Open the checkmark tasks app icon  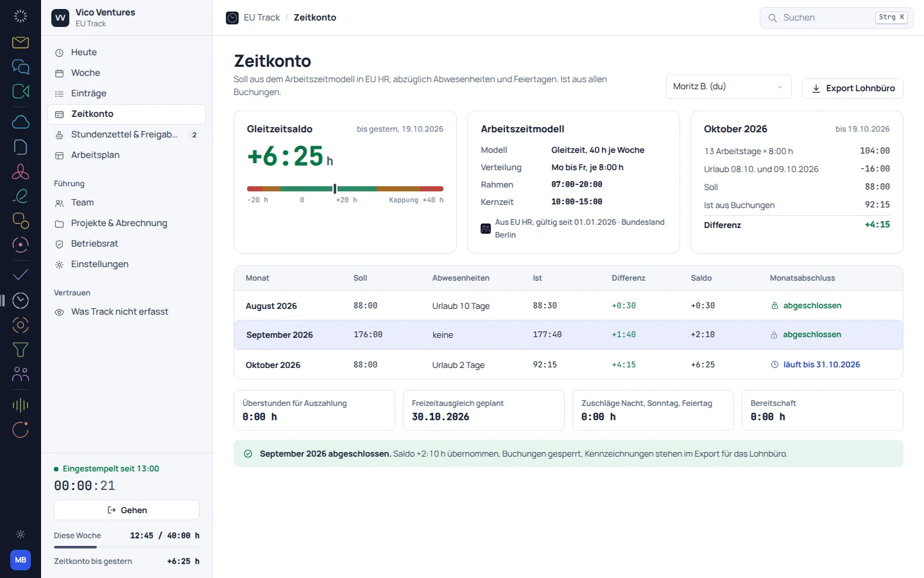pyautogui.click(x=21, y=275)
